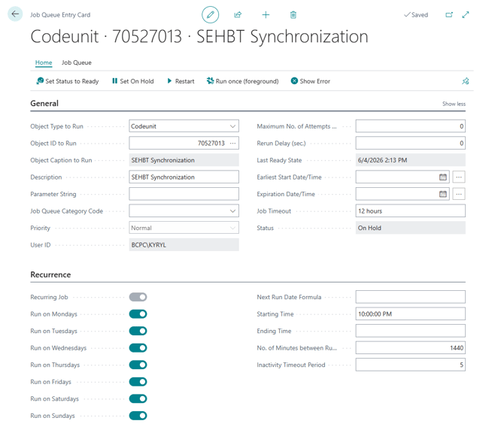Image resolution: width=504 pixels, height=433 pixels.
Task: Go back using the arrow icon
Action: 15,14
